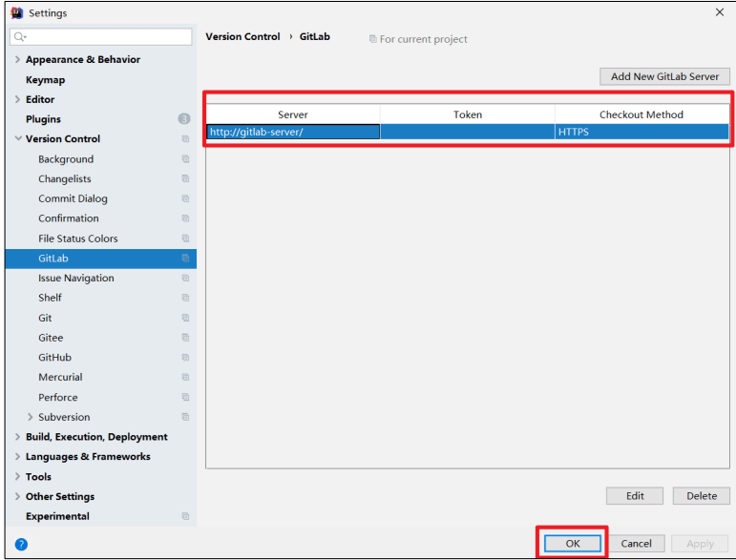This screenshot has width=736, height=560.
Task: Click project-level icon in the Git row
Action: coord(185,318)
